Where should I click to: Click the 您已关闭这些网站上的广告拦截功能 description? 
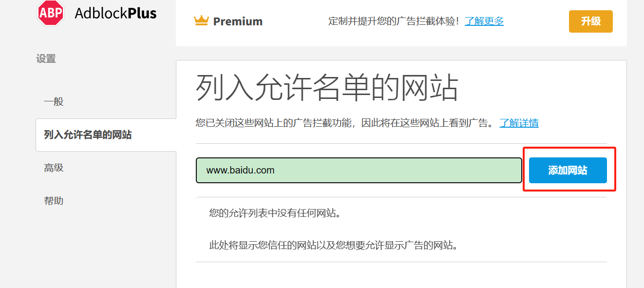pyautogui.click(x=345, y=123)
